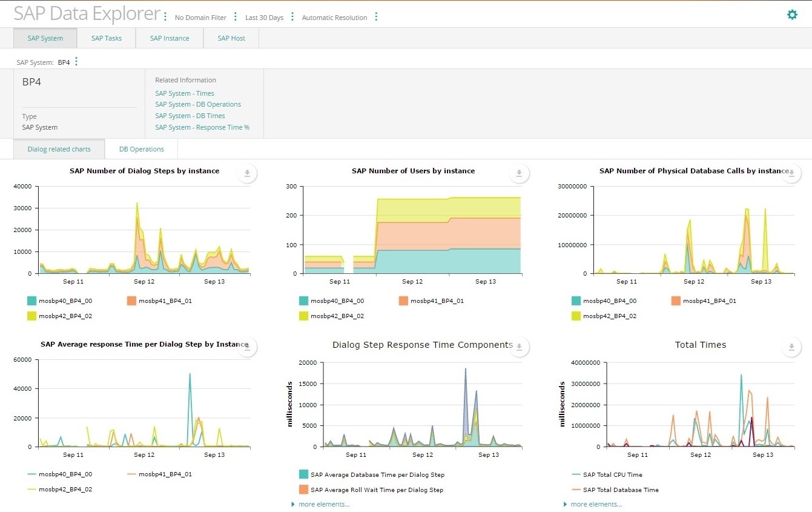Click the Total Times chart title
812x512 pixels.
coord(701,345)
